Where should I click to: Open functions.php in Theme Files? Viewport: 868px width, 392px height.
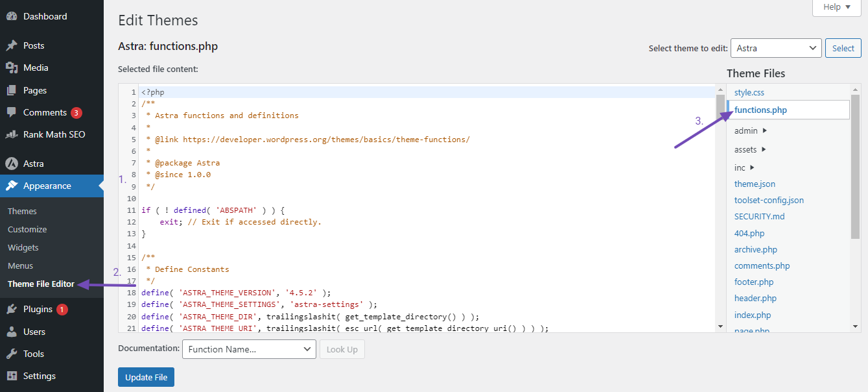coord(760,110)
